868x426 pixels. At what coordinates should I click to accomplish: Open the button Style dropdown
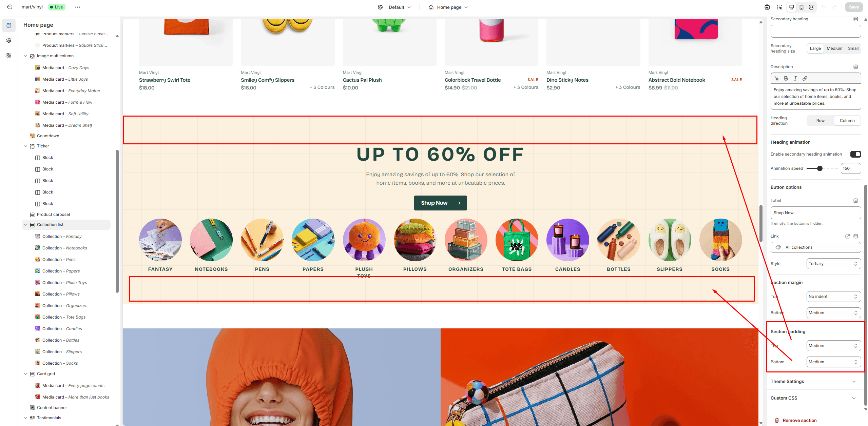pyautogui.click(x=833, y=264)
